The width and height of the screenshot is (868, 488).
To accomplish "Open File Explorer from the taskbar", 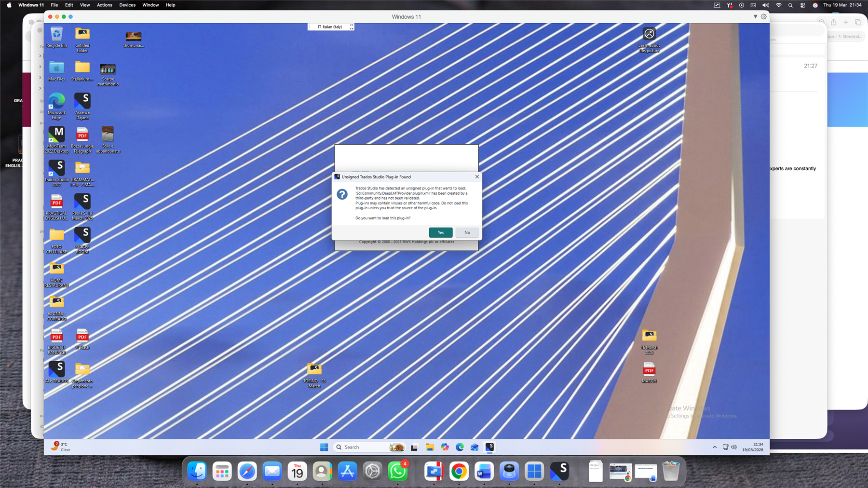I will (429, 447).
